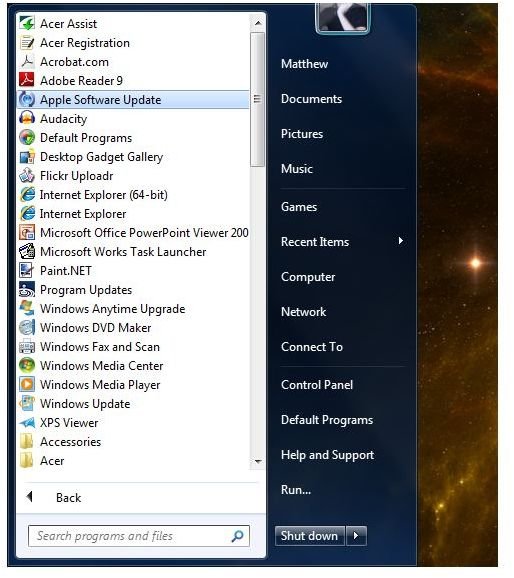Open the Desktop Gadget Gallery icon
Screen dimensions: 514x578
[27, 157]
